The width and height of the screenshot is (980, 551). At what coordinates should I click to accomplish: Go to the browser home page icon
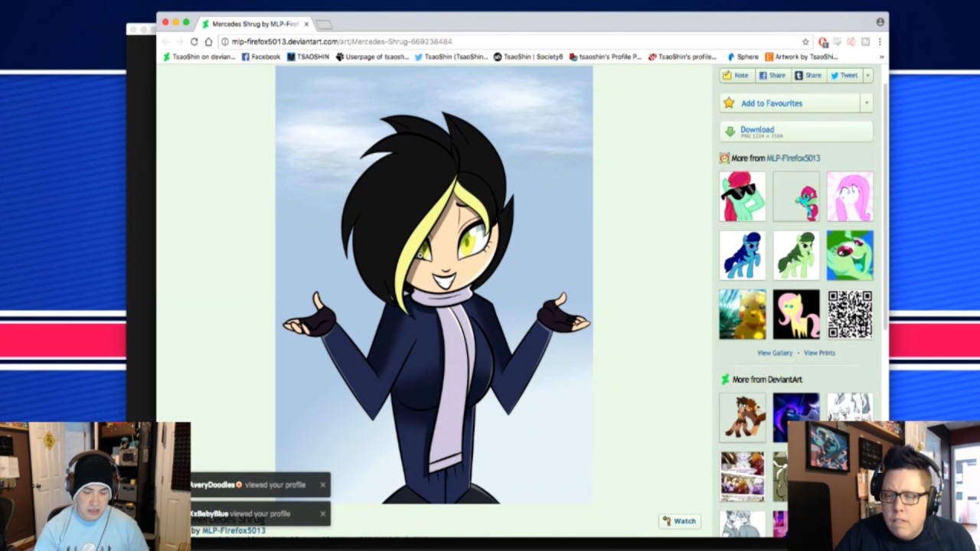[208, 41]
